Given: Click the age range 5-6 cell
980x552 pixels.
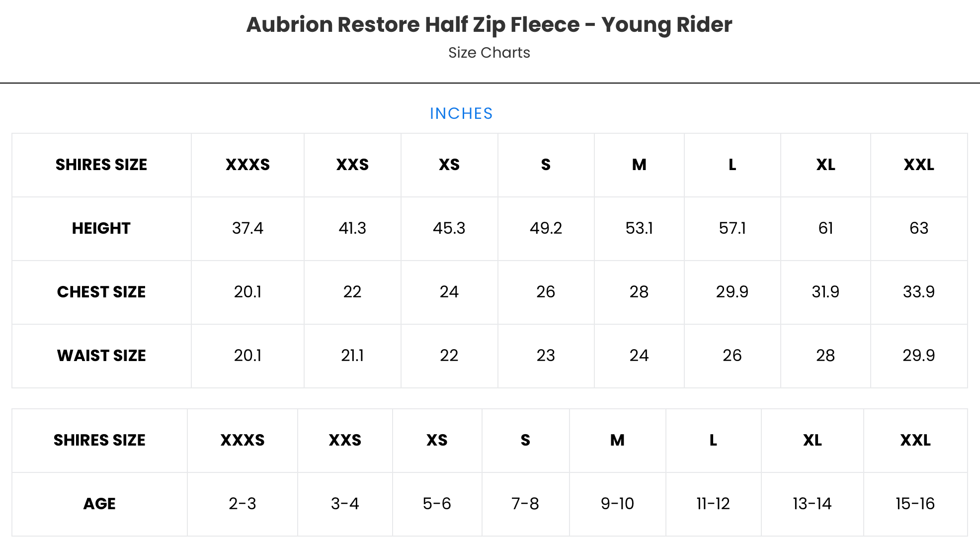Looking at the screenshot, I should point(437,504).
